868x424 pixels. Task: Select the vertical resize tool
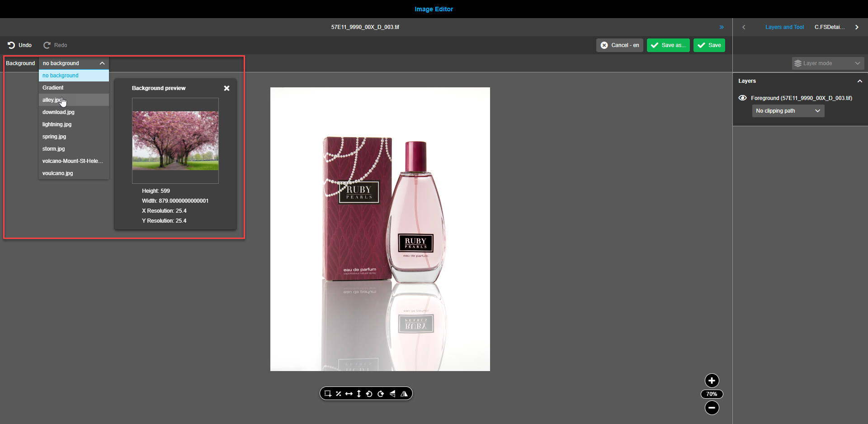(359, 393)
